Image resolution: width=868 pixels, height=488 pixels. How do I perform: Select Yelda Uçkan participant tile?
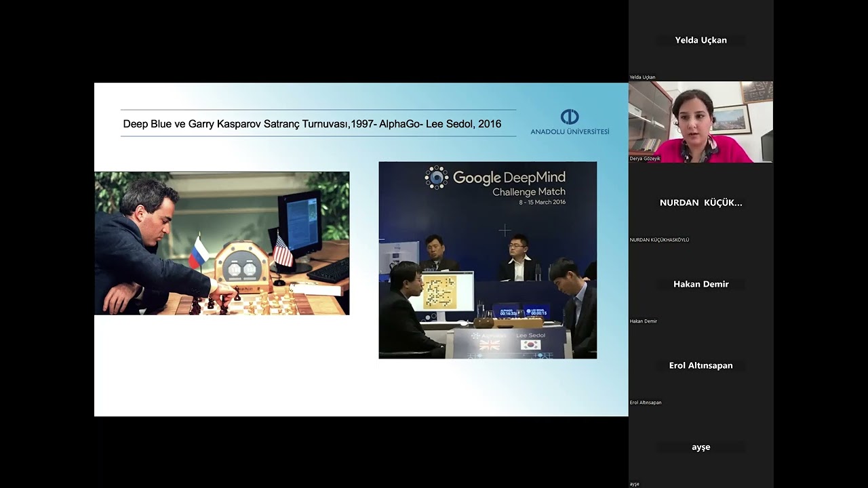click(x=701, y=40)
